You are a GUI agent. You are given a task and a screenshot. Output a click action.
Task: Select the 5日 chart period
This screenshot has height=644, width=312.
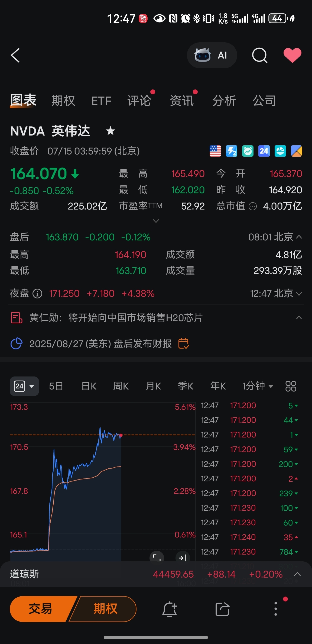(56, 386)
